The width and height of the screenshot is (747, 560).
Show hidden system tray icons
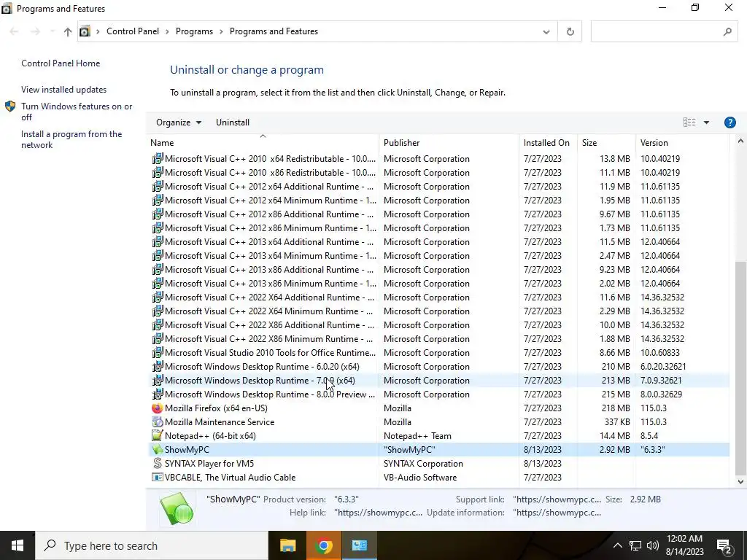click(617, 545)
